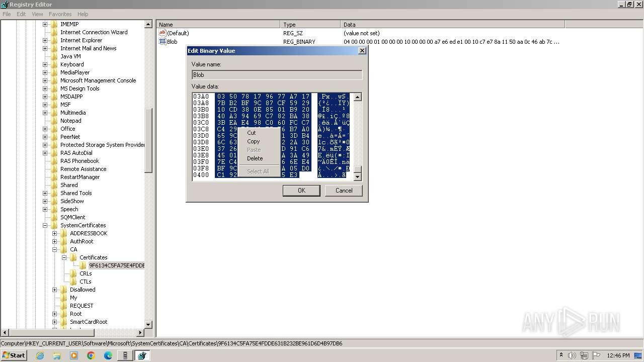Sort by the Name column header
The height and width of the screenshot is (362, 644).
pyautogui.click(x=218, y=24)
